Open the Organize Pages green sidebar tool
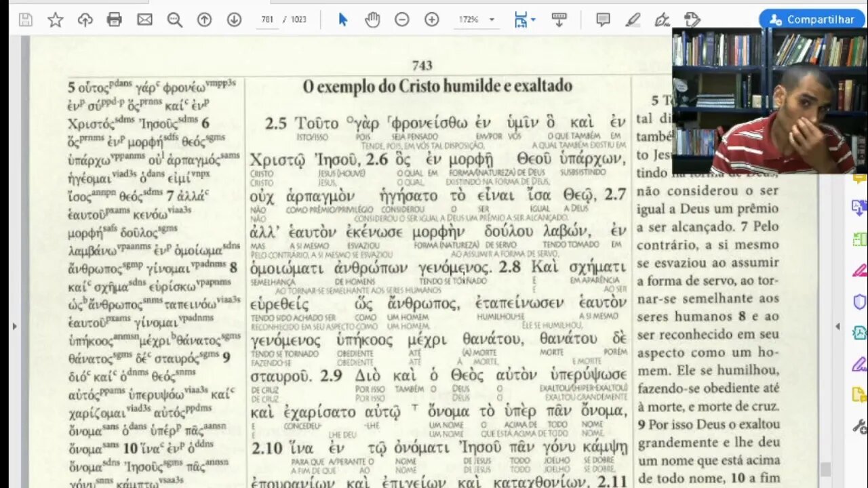This screenshot has height=488, width=868. coord(859,239)
